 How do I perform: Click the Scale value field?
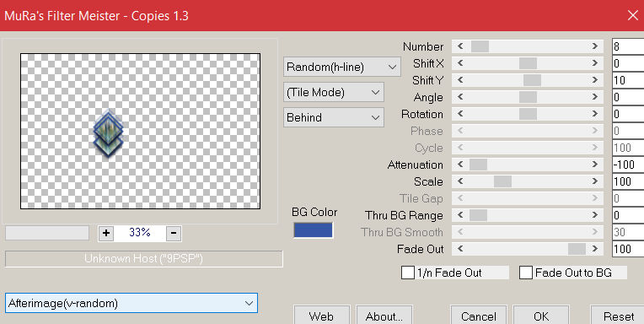628,181
